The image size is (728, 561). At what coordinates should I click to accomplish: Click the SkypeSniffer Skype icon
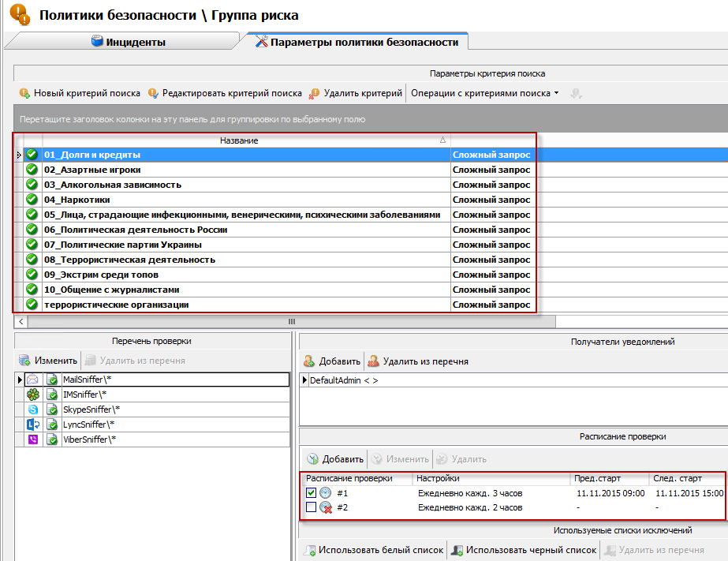coord(32,410)
